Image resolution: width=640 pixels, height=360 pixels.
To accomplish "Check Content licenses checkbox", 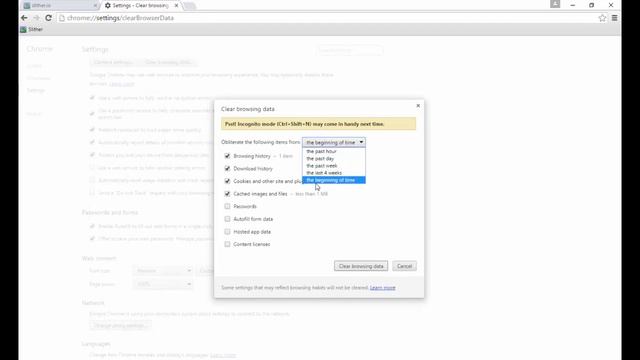I will 227,244.
